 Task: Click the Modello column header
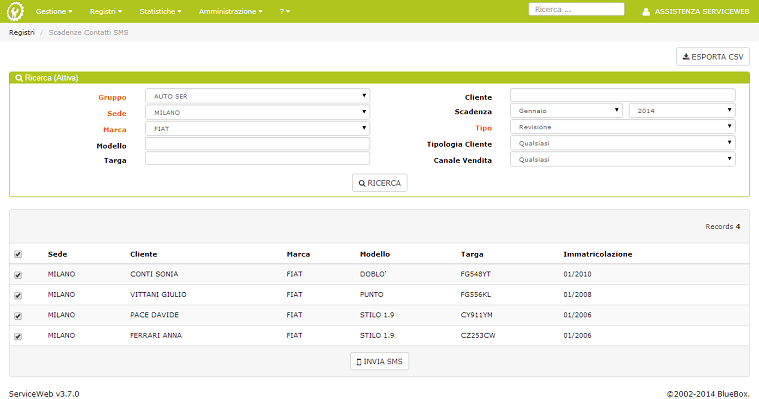(x=375, y=254)
